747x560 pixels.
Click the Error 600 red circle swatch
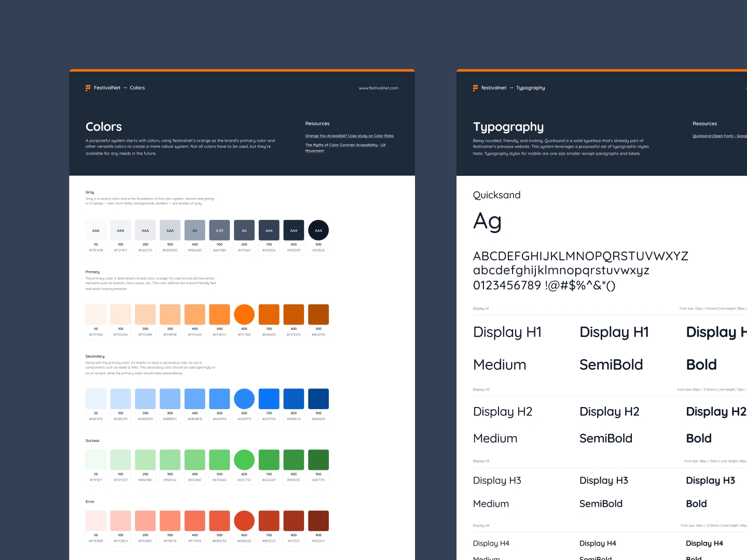(244, 521)
